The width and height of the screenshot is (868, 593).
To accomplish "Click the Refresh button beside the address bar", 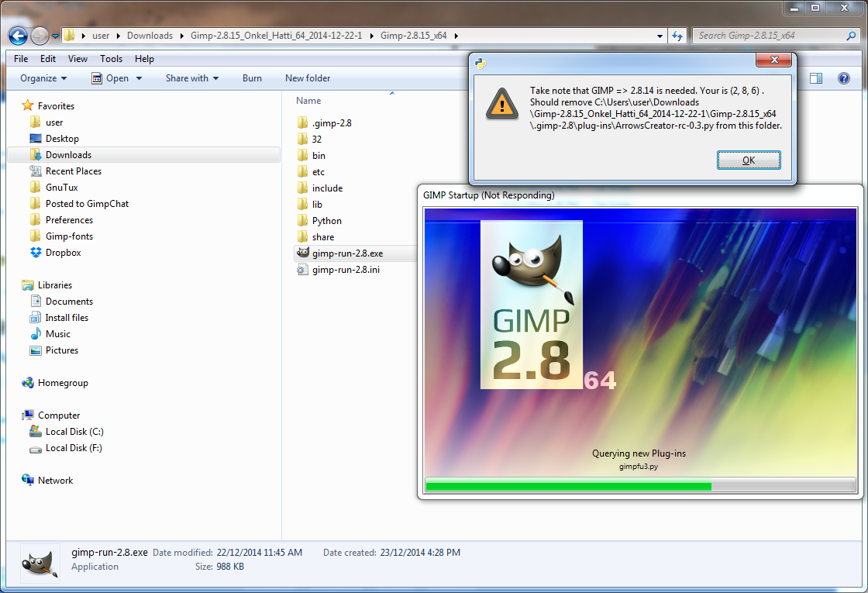I will (x=677, y=36).
